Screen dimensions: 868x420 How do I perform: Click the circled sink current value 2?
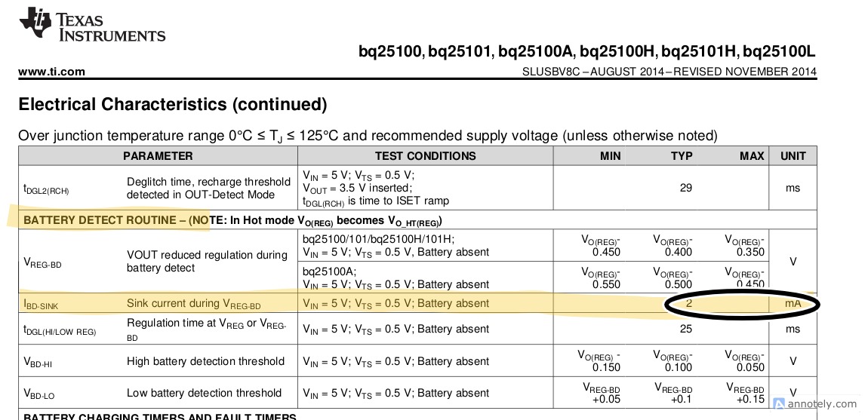click(688, 303)
